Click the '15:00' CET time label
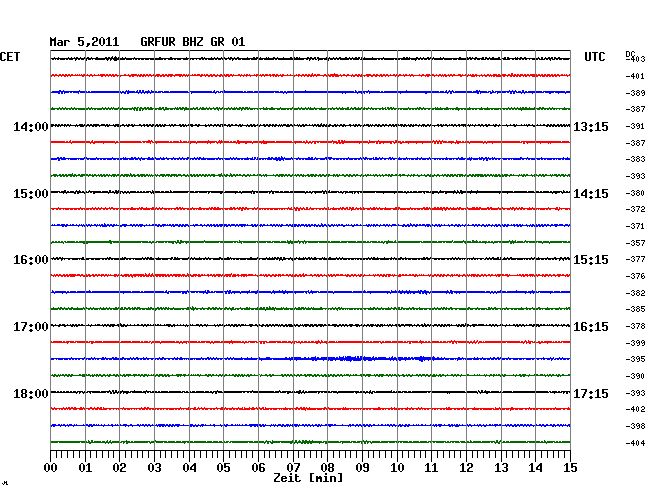This screenshot has width=650, height=494. [x=31, y=194]
